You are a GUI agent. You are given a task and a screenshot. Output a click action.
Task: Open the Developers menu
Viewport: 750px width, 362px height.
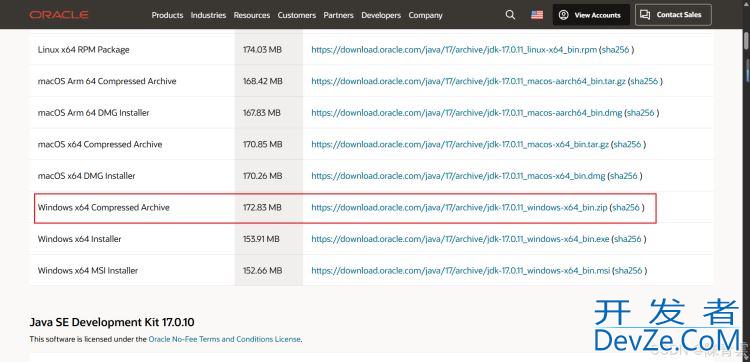pos(381,15)
